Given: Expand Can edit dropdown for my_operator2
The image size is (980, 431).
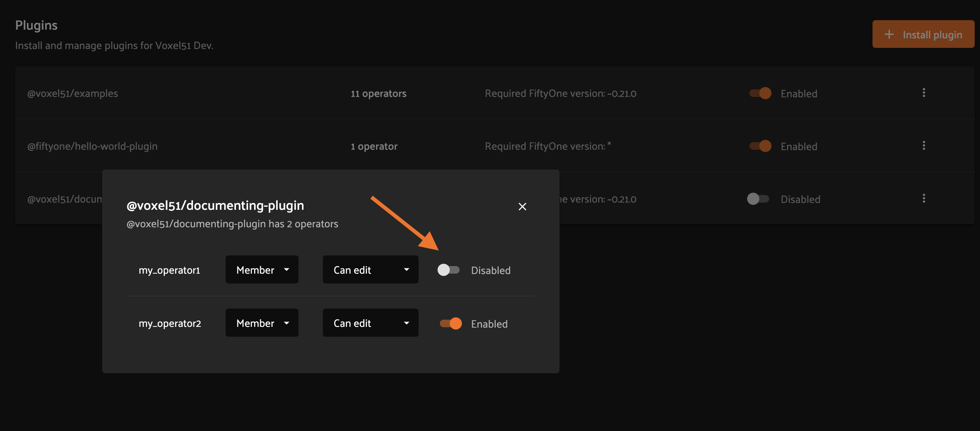Looking at the screenshot, I should click(370, 323).
